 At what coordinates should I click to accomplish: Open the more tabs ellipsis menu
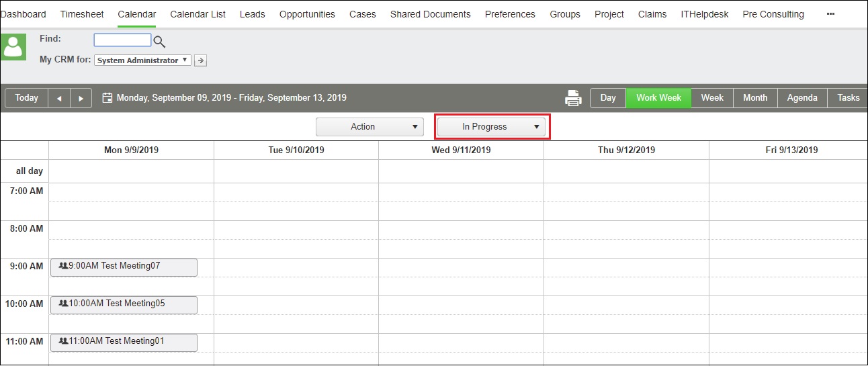click(x=830, y=13)
